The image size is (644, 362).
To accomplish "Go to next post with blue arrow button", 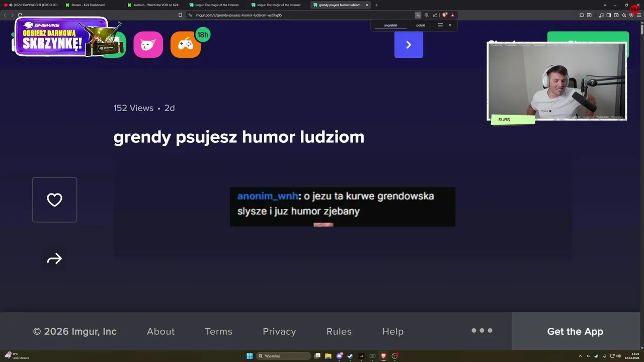I will [x=409, y=45].
